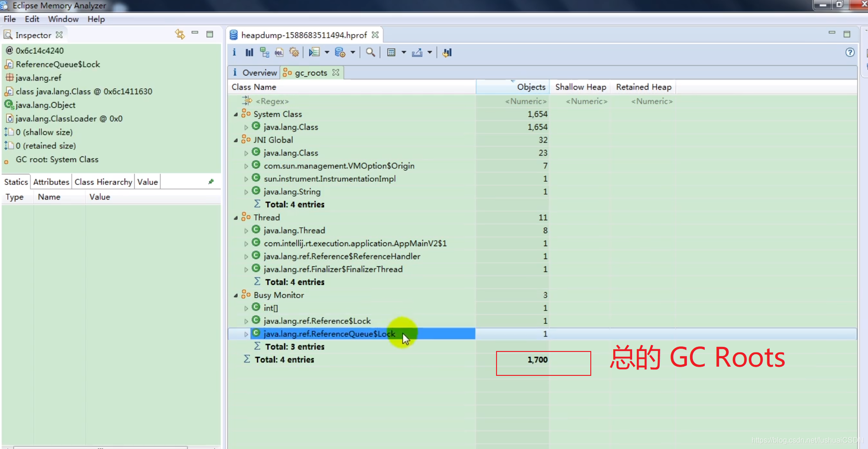Screen dimensions: 868x449
Task: Click the Find Object by Address magnifier
Action: point(370,52)
